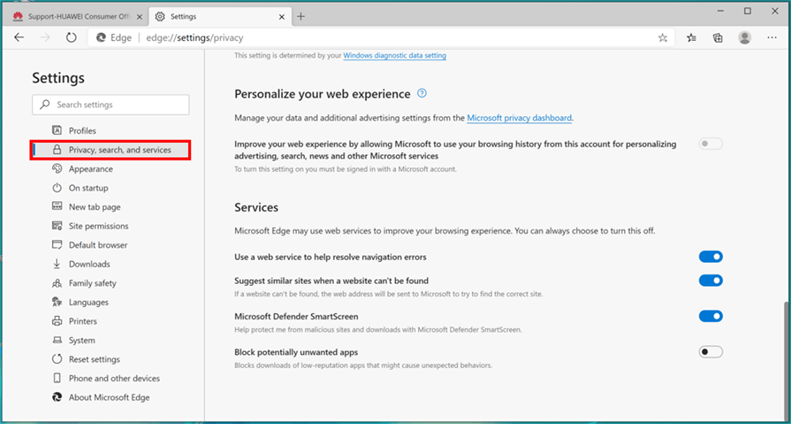The height and width of the screenshot is (424, 791).
Task: Turn off resolve navigation errors web service
Action: [x=710, y=257]
